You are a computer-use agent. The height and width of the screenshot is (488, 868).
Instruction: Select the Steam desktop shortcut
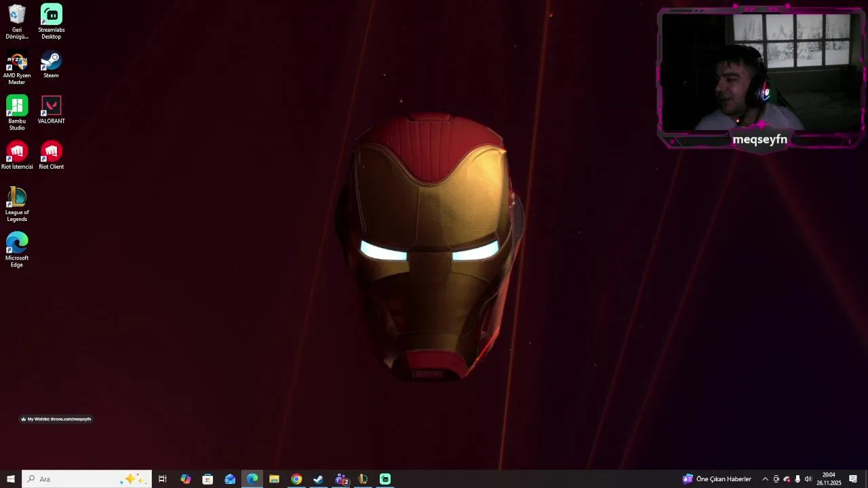click(x=52, y=65)
